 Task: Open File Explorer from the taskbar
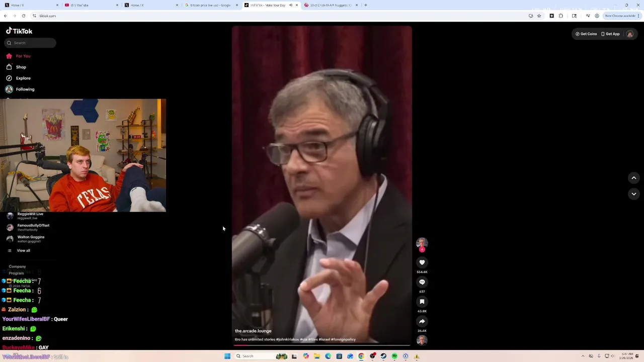click(317, 356)
